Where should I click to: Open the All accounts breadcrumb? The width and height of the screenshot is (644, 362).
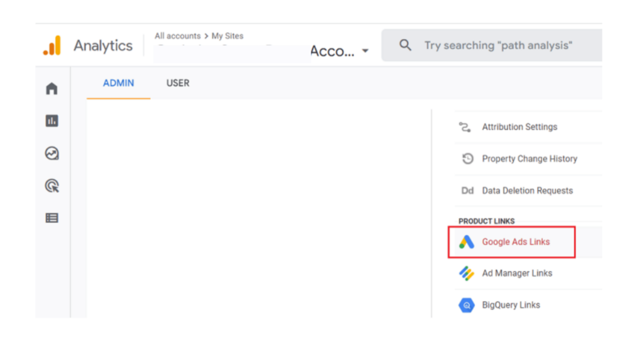pyautogui.click(x=177, y=36)
